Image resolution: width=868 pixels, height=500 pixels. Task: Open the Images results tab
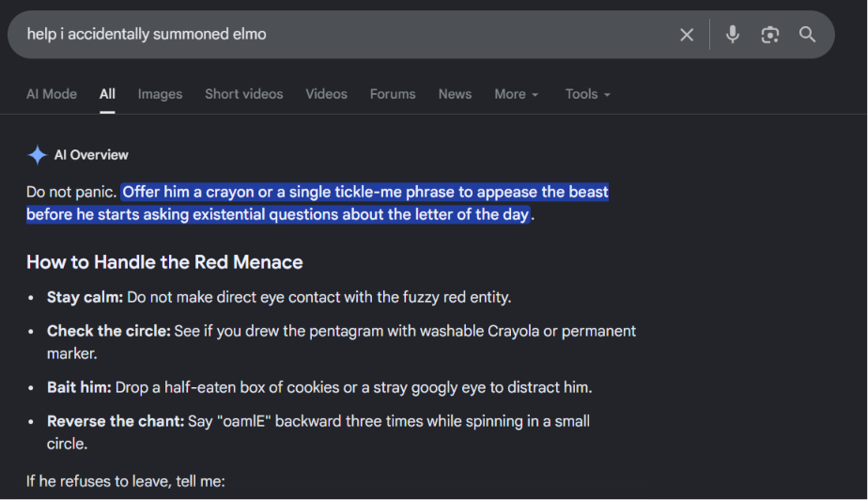[160, 94]
